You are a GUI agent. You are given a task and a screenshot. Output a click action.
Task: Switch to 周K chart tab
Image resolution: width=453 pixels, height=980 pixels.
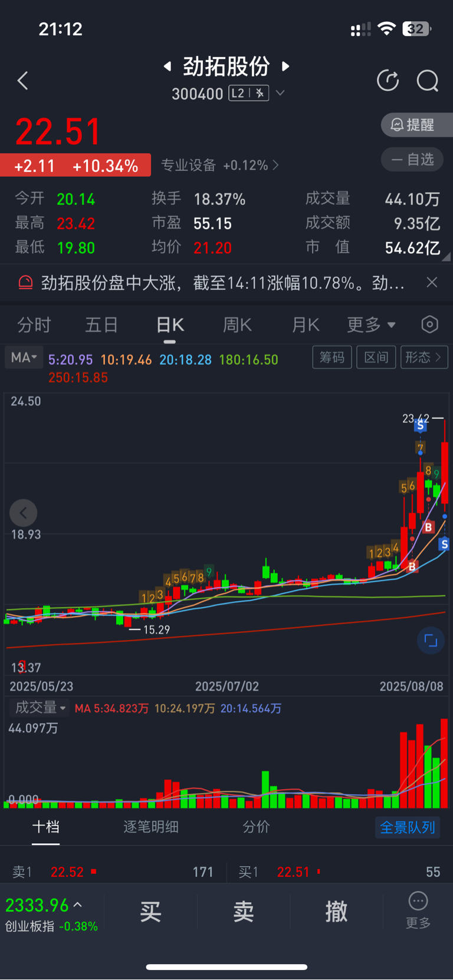[237, 325]
